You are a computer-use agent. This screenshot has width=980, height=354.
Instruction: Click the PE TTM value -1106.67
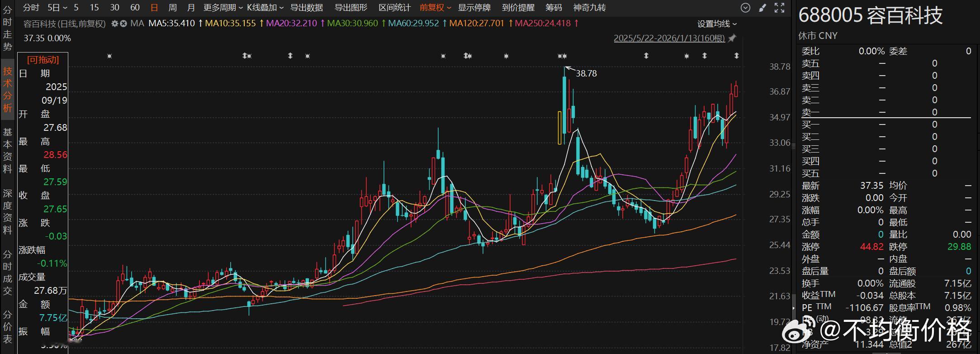[864, 308]
